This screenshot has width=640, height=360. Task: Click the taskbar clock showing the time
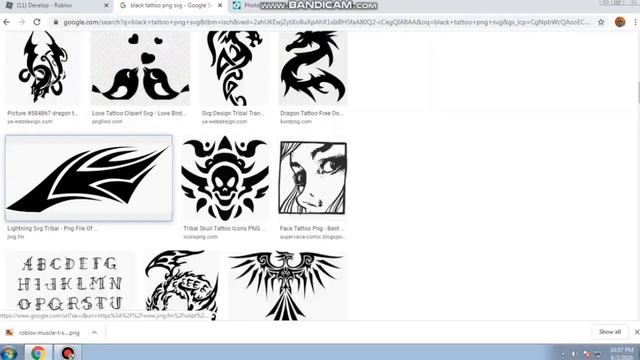tap(622, 353)
